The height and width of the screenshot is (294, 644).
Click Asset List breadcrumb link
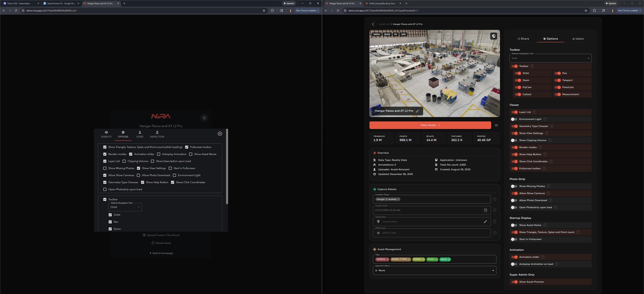point(384,24)
